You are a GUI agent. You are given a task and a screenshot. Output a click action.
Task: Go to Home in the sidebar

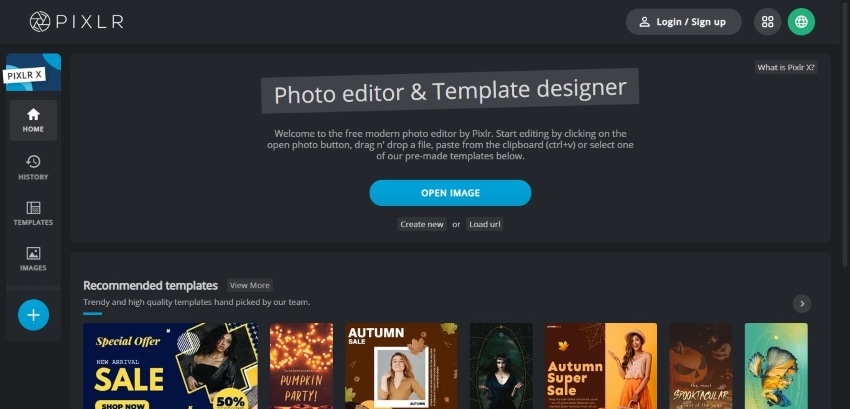[x=33, y=120]
